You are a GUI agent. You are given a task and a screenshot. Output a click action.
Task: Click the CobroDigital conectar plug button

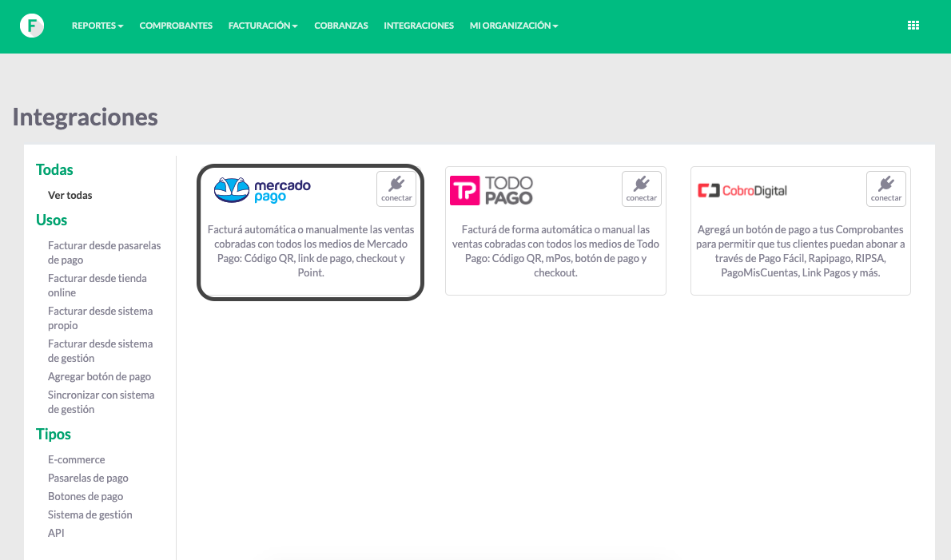tap(886, 189)
